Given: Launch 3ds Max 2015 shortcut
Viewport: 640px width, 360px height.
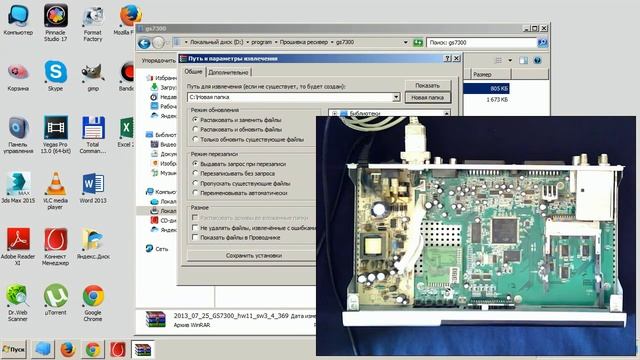Looking at the screenshot, I should pyautogui.click(x=18, y=188).
